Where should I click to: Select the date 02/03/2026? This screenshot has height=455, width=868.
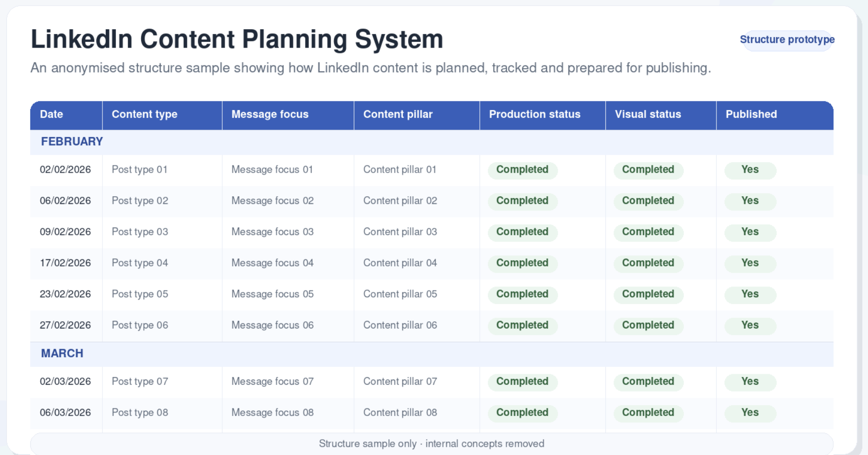click(x=65, y=382)
